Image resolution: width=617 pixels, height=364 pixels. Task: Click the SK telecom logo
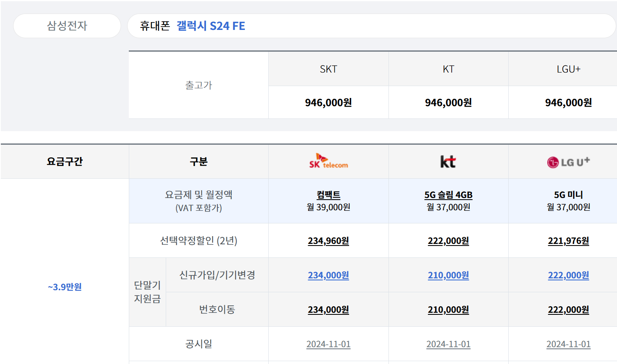pyautogui.click(x=328, y=161)
